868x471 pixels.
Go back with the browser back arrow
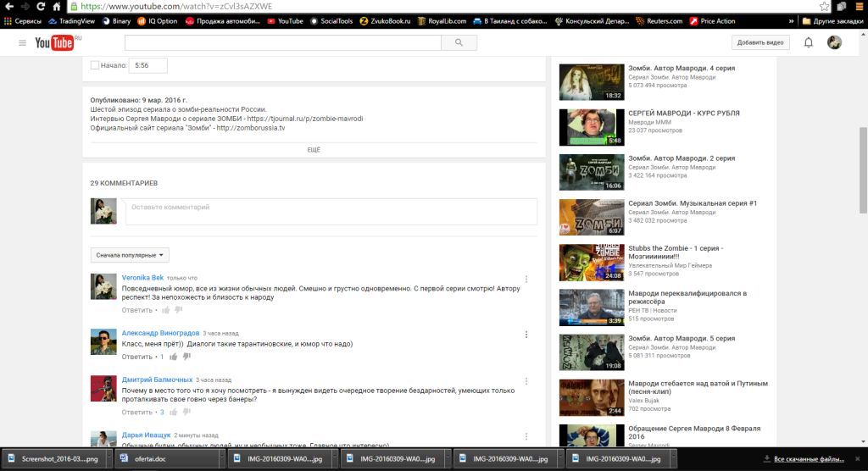click(8, 7)
